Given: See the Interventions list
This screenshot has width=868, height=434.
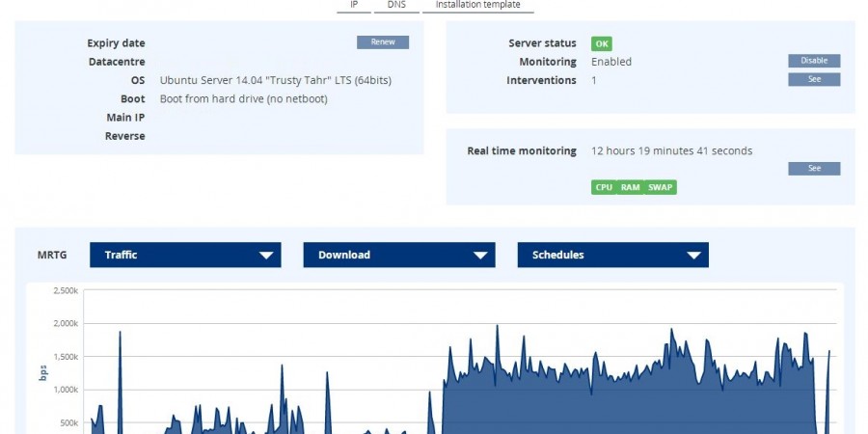Looking at the screenshot, I should pos(814,79).
